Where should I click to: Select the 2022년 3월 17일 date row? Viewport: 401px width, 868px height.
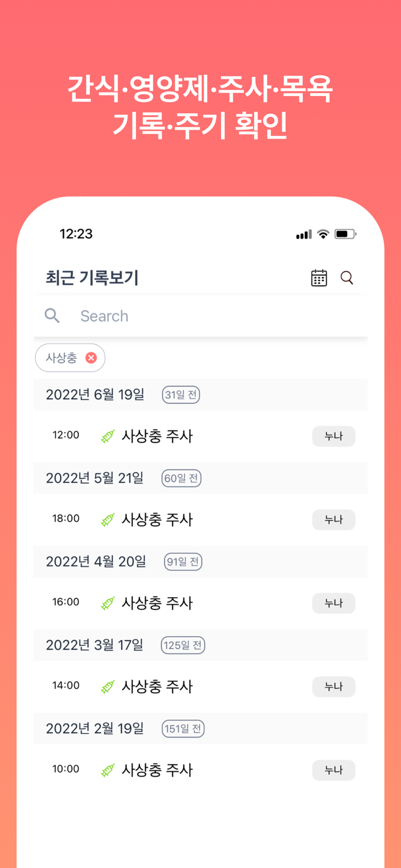(94, 645)
